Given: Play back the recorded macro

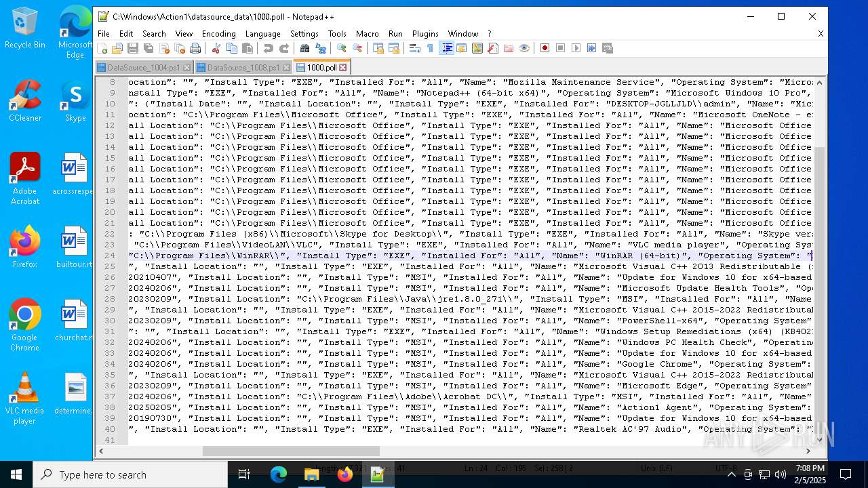Looking at the screenshot, I should point(576,48).
